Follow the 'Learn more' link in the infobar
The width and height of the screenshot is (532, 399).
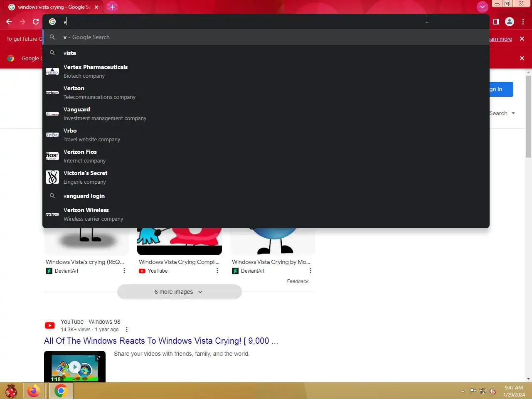pyautogui.click(x=500, y=39)
